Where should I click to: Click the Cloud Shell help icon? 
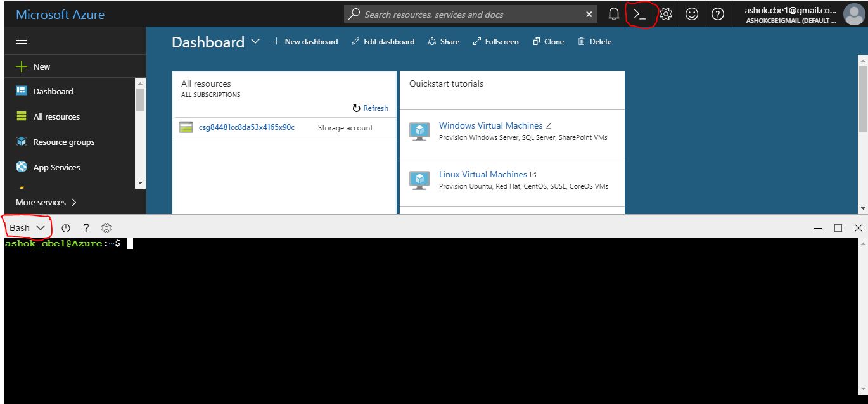pos(86,228)
